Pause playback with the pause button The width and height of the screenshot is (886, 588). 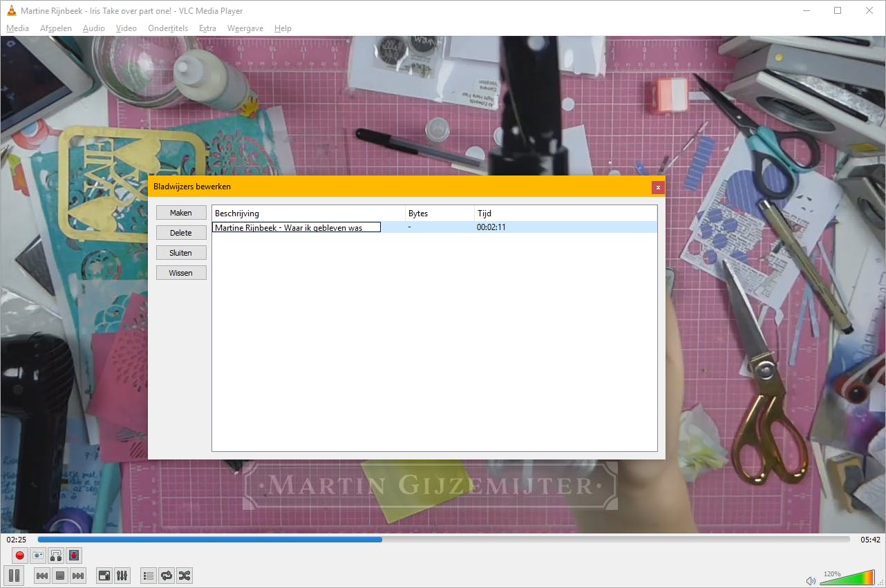(x=15, y=575)
